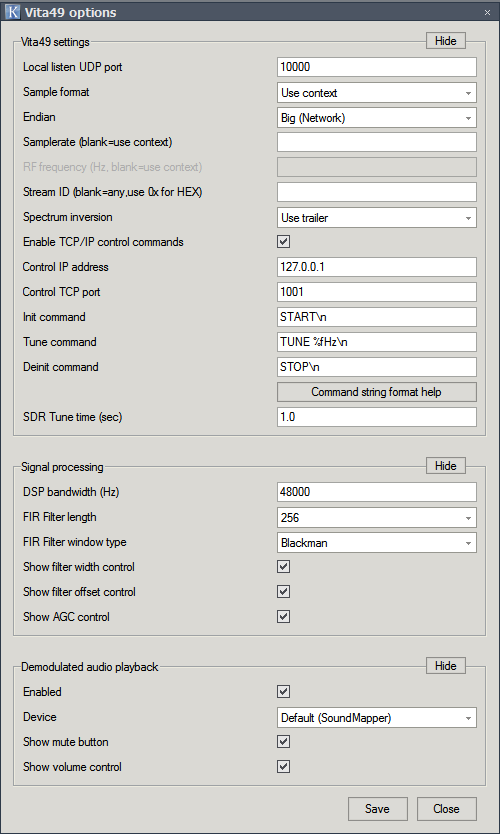This screenshot has height=834, width=500.
Task: Click the Stream ID input field
Action: 377,192
